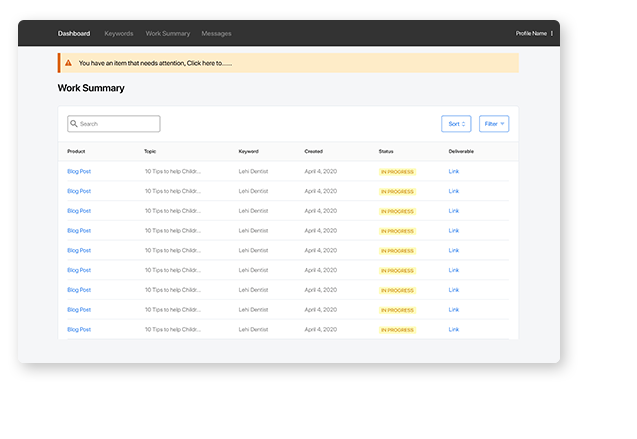637x439 pixels.
Task: Open the Messages tab
Action: click(x=217, y=33)
